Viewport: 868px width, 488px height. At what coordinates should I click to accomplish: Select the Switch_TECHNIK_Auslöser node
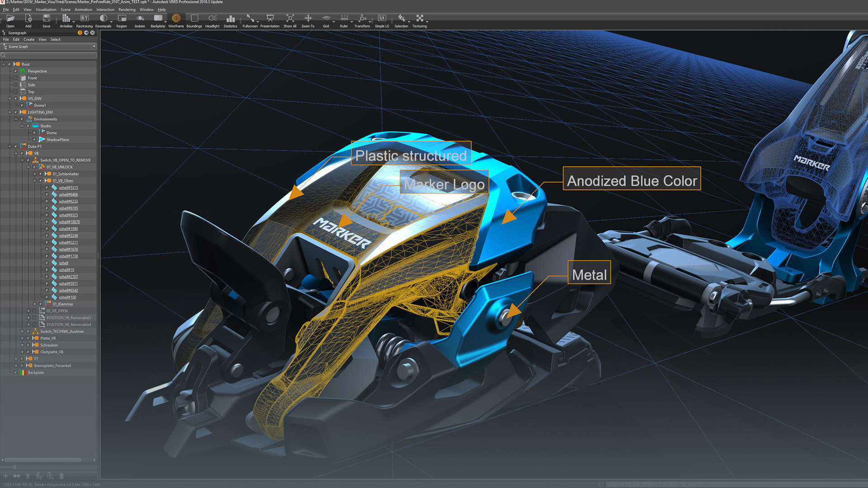[x=62, y=332]
